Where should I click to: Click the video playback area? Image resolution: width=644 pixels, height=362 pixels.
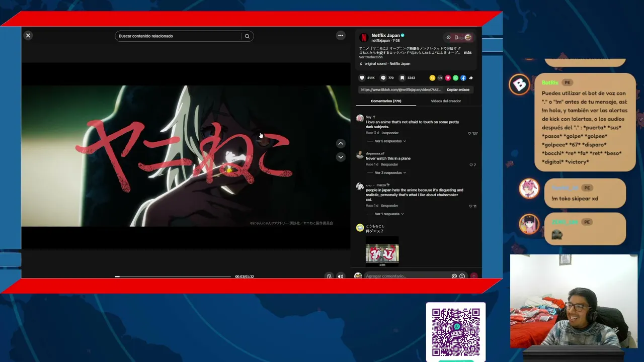click(186, 156)
